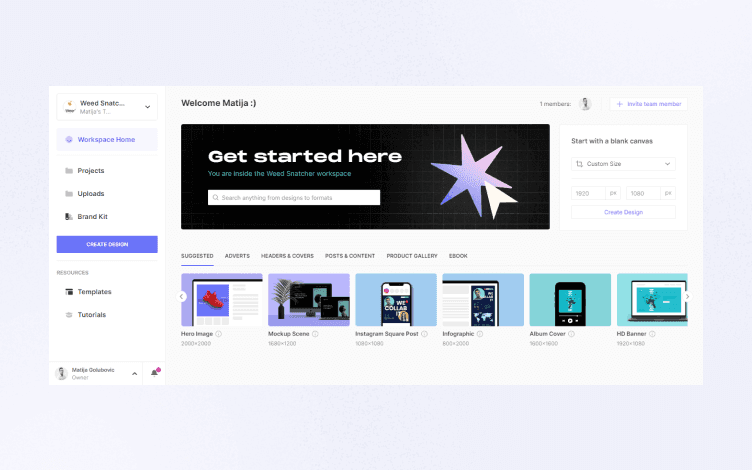
Task: Click info icon next to Infographic
Action: [480, 334]
